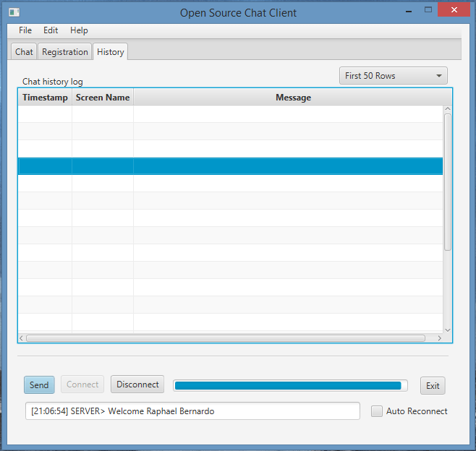Screen dimensions: 476x451
Task: Click the horizontal scrollbar right arrow
Action: pyautogui.click(x=438, y=338)
